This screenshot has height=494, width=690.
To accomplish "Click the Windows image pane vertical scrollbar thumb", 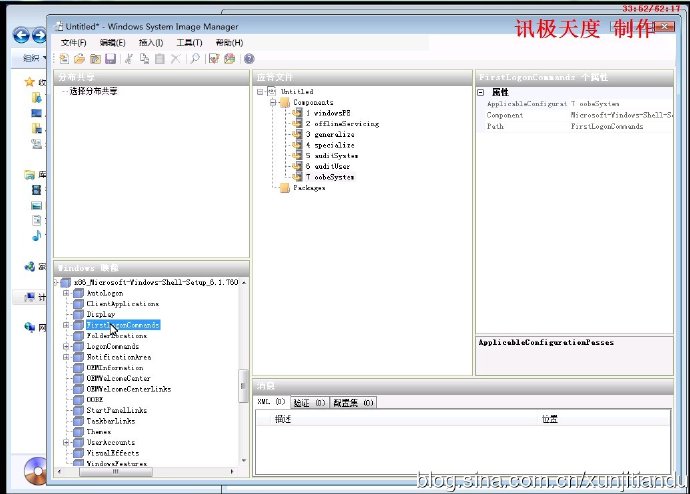I will click(x=243, y=386).
